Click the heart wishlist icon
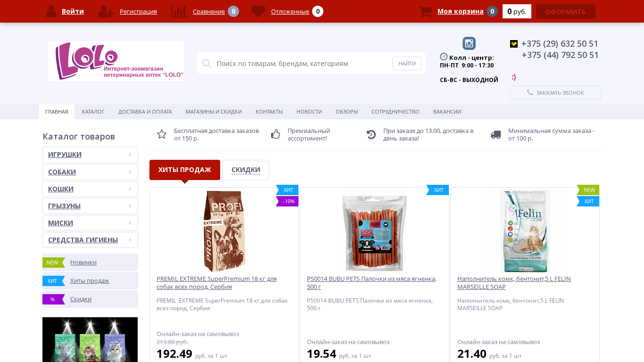The image size is (644, 362). click(x=258, y=11)
